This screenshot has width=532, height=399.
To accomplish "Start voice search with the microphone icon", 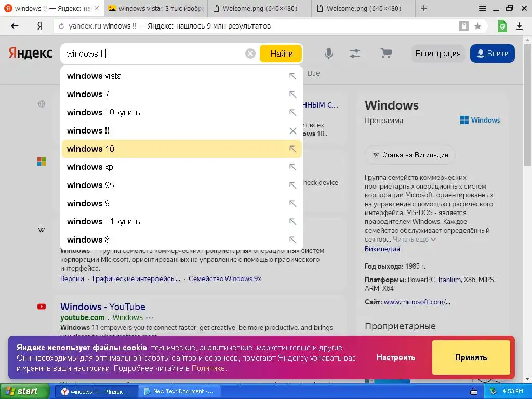I will pos(328,54).
